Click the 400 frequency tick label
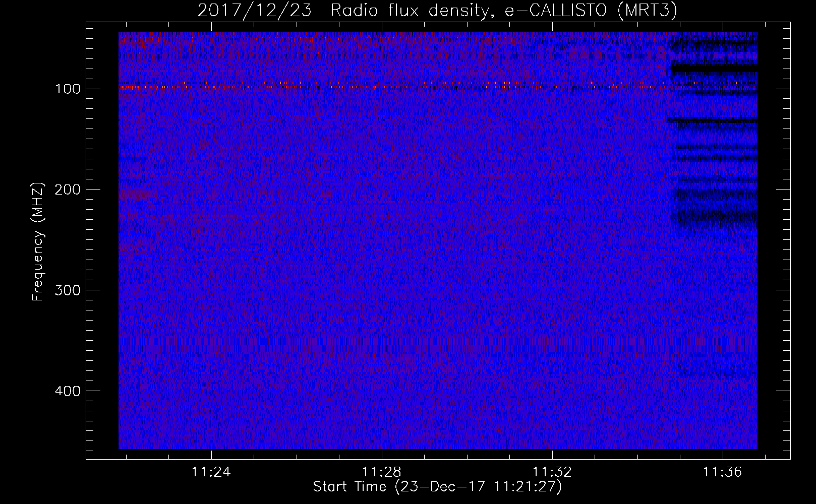The height and width of the screenshot is (504, 816). 68,391
